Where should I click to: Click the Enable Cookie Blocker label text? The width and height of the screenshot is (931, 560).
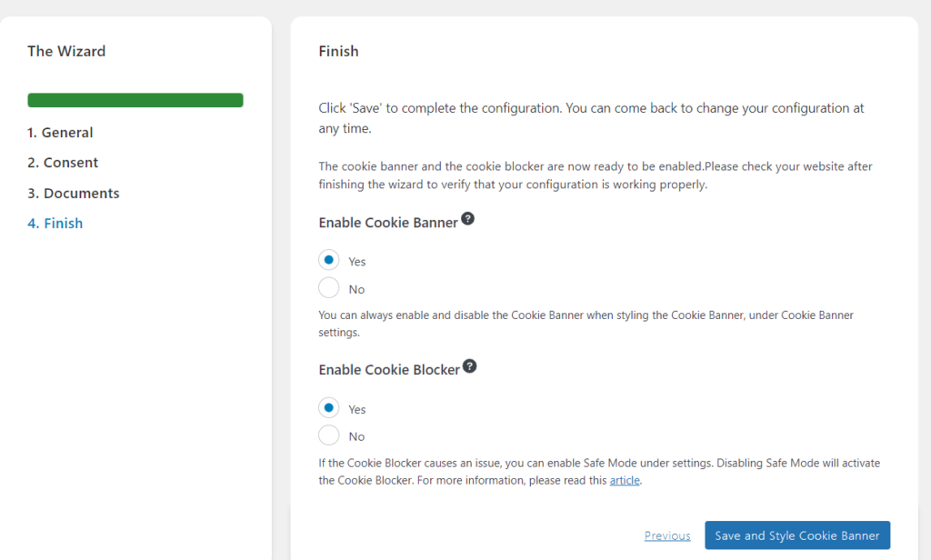[389, 370]
